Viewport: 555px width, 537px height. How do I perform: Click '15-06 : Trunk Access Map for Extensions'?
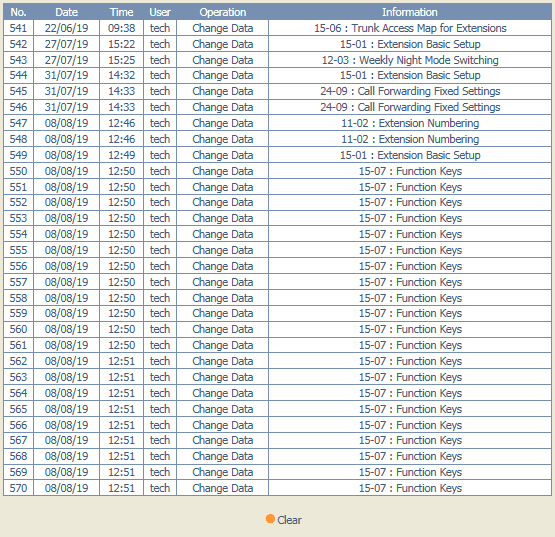click(x=410, y=28)
